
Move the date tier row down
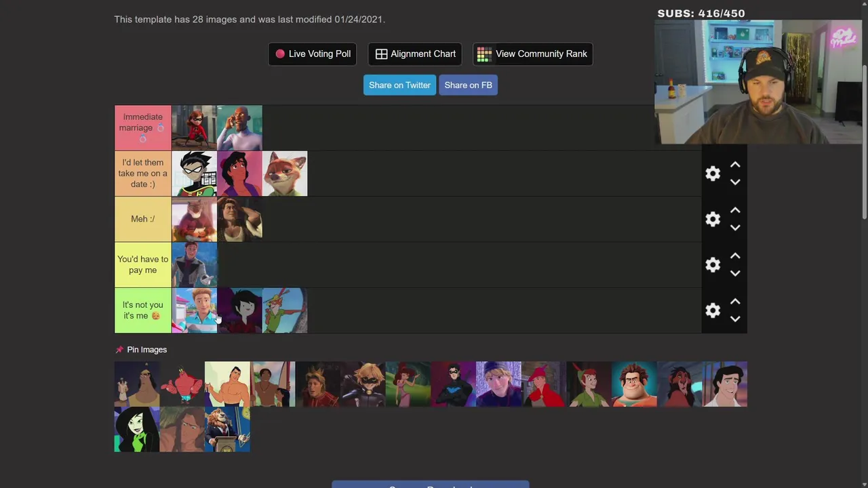point(735,182)
